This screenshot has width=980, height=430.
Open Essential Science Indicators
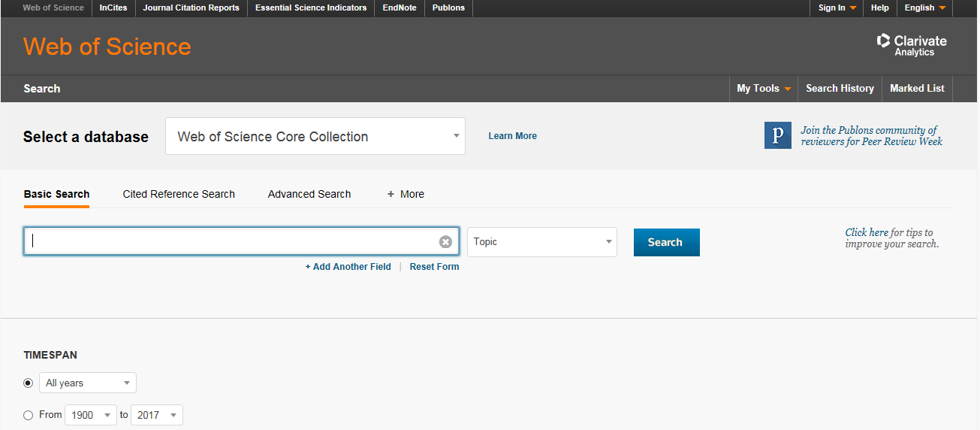tap(311, 8)
